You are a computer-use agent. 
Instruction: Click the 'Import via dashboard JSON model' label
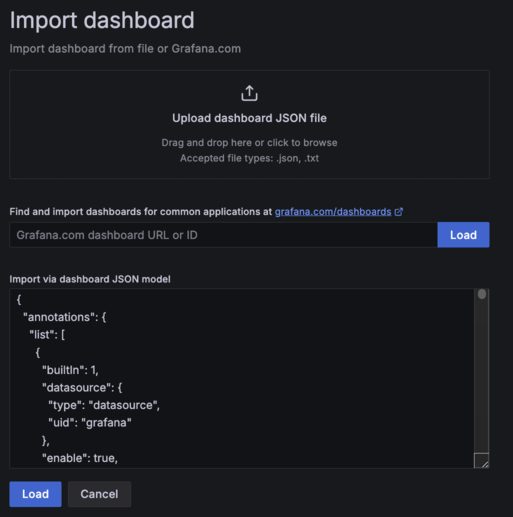point(90,279)
